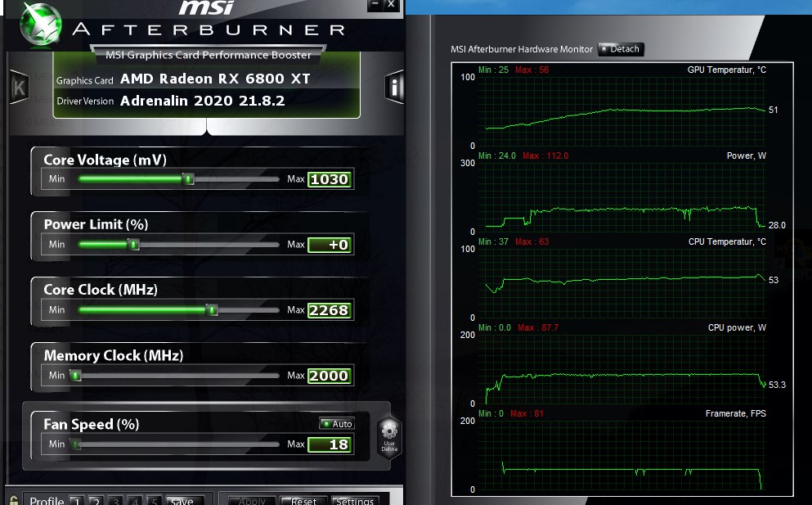Click the Framerate 'Max : 81' readout
This screenshot has height=505, width=812.
[x=527, y=414]
